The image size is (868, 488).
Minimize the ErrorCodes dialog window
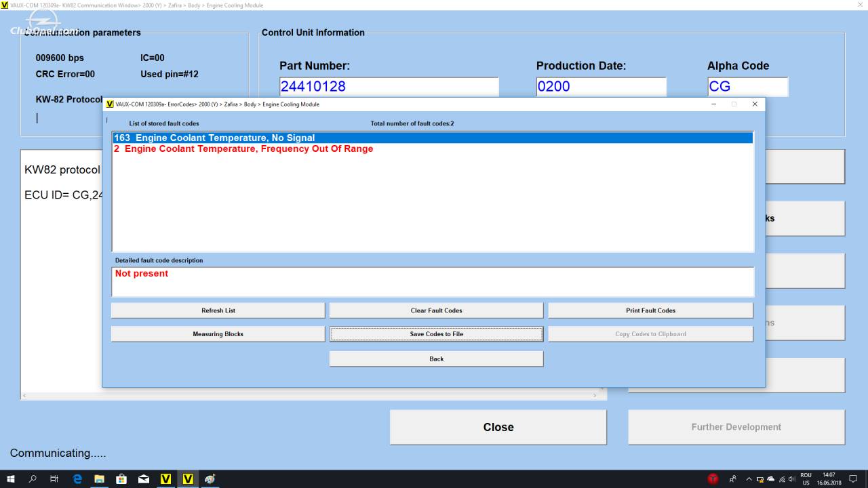713,104
